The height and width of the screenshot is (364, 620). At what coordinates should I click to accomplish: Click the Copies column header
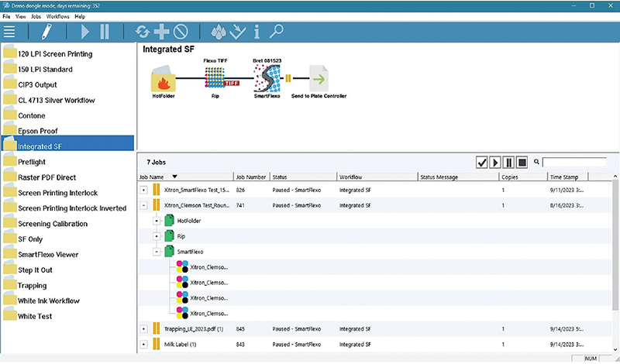pos(522,177)
